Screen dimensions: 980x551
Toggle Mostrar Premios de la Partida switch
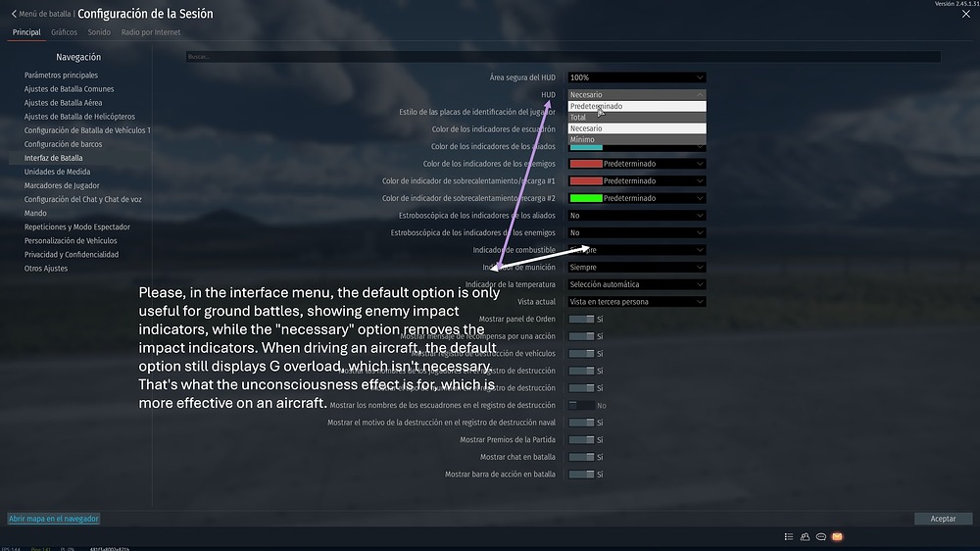coord(581,439)
